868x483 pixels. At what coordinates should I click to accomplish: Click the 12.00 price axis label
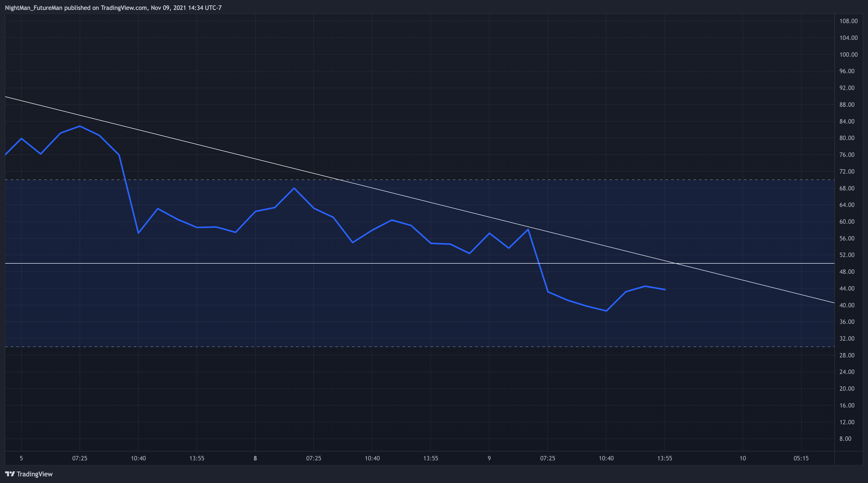coord(847,422)
